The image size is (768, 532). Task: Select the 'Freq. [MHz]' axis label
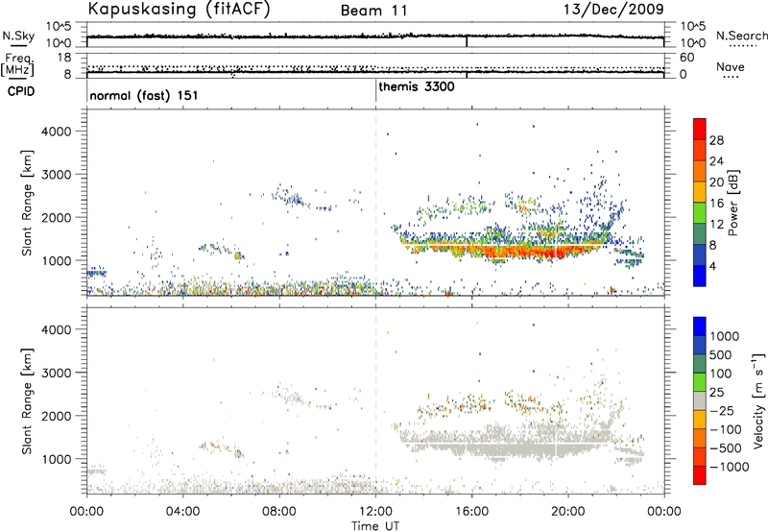tap(18, 64)
